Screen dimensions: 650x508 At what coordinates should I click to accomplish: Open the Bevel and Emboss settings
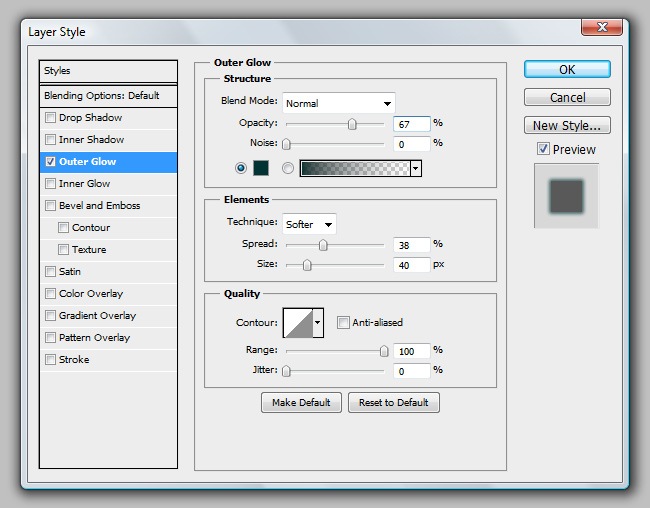click(99, 206)
